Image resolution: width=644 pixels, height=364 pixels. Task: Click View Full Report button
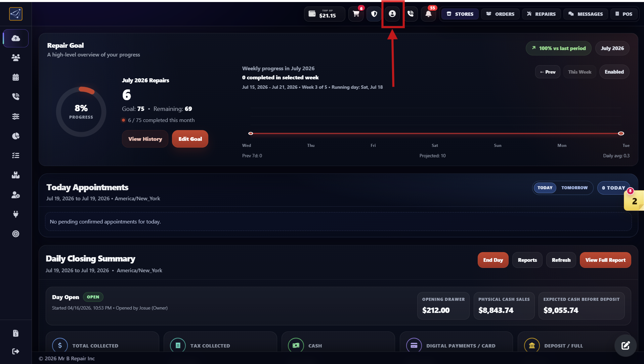point(605,260)
